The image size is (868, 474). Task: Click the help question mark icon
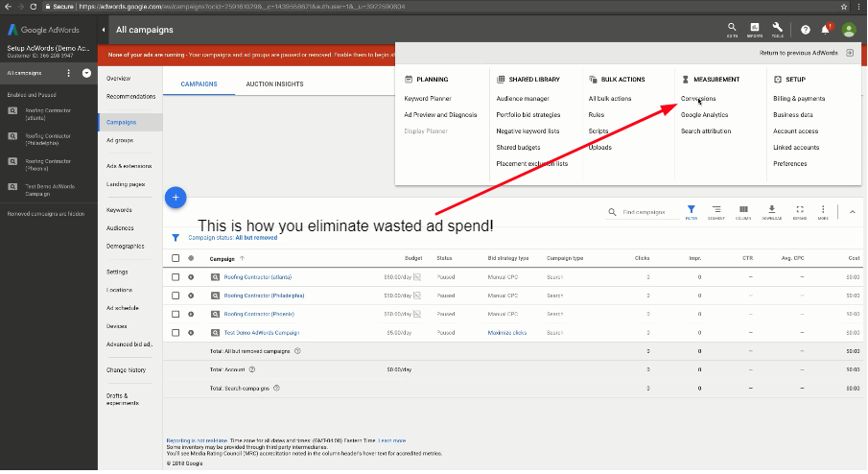(x=806, y=30)
